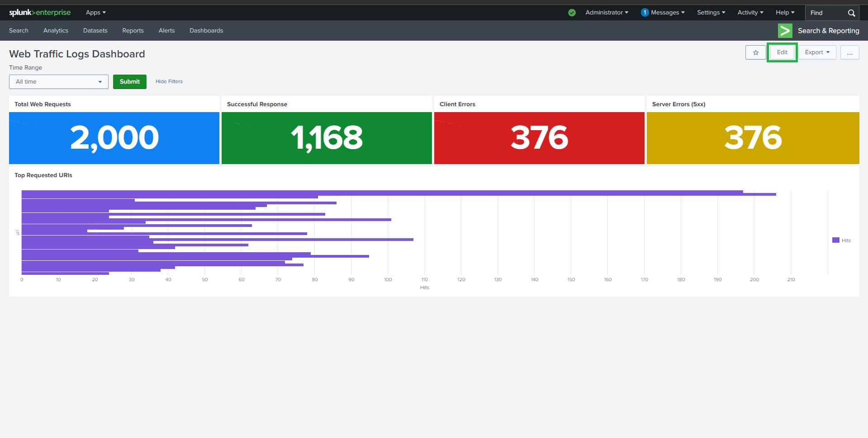Click the Server Errors (5xx) panel title
Image resolution: width=868 pixels, height=438 pixels.
[x=678, y=104]
